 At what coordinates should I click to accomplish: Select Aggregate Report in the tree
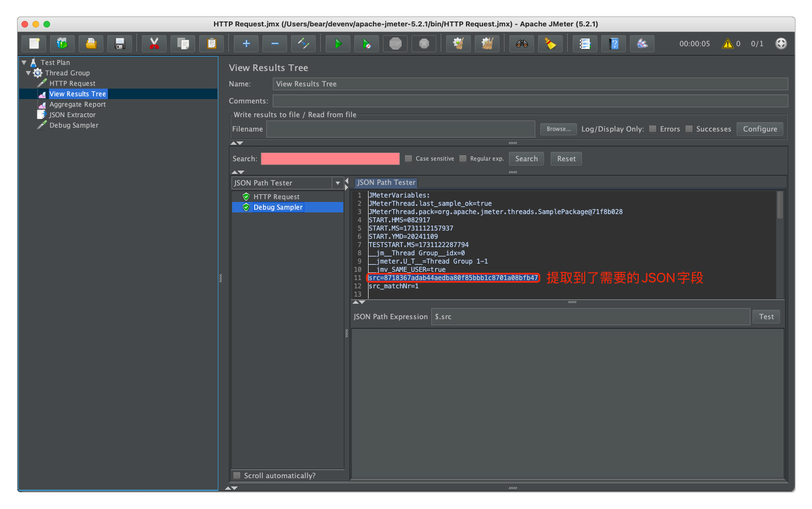tap(78, 105)
